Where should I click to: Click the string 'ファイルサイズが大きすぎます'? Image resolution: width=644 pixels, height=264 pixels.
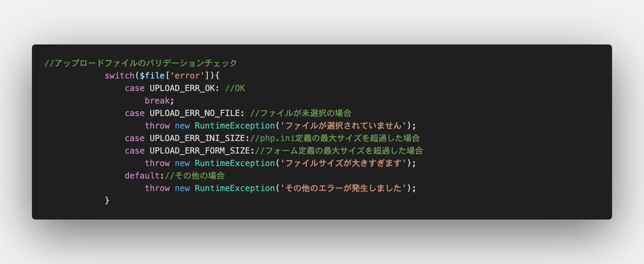click(x=343, y=163)
